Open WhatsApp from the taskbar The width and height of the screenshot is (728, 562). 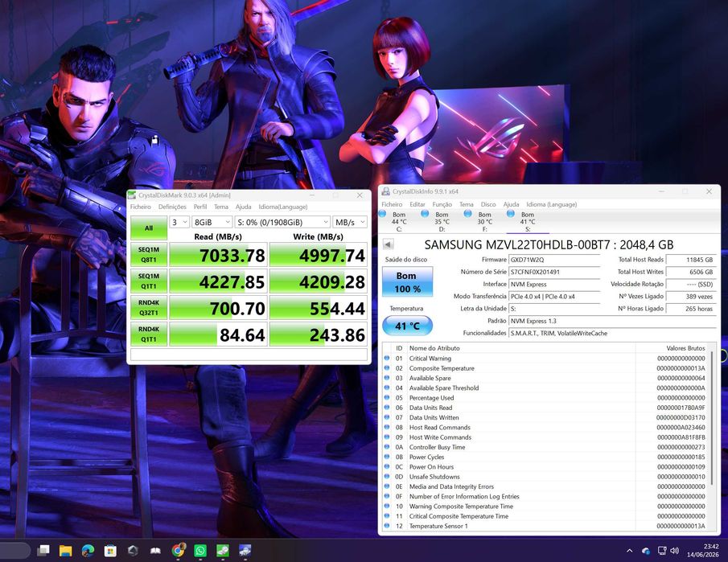[x=200, y=551]
